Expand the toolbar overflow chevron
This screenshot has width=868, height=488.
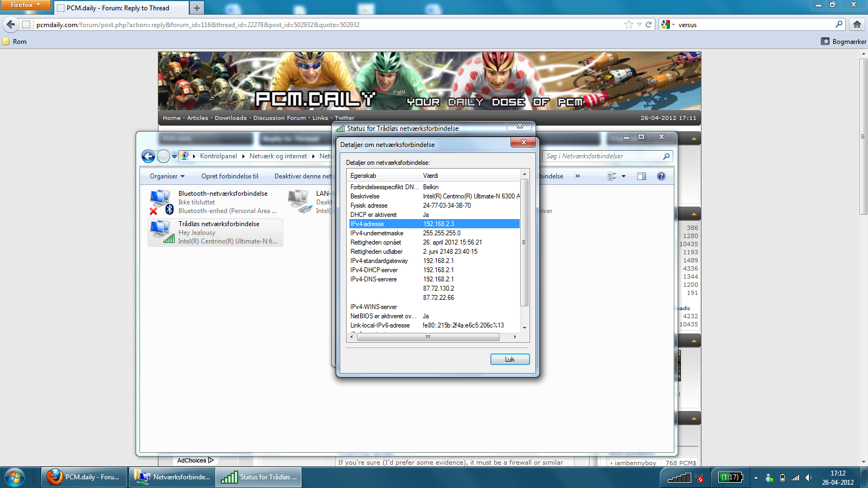tap(577, 176)
